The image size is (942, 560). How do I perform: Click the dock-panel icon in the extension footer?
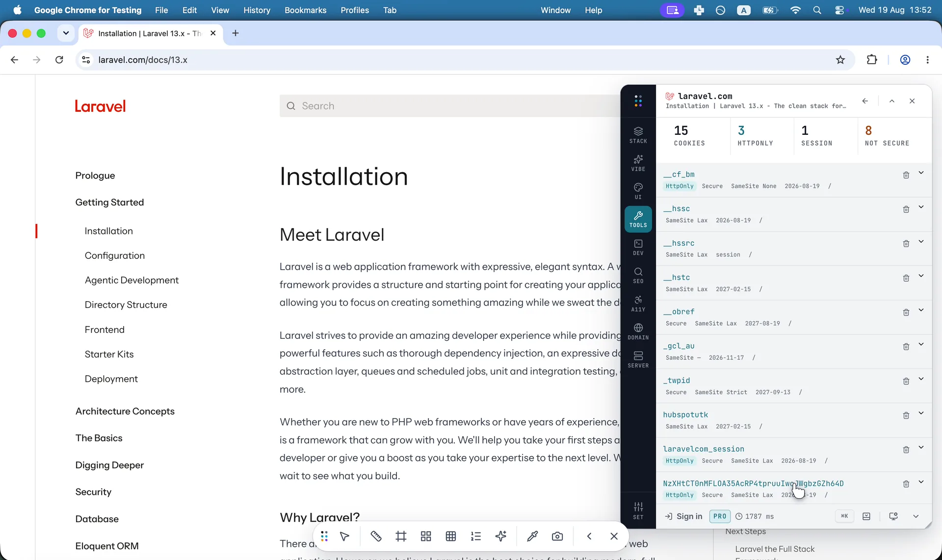tap(866, 516)
